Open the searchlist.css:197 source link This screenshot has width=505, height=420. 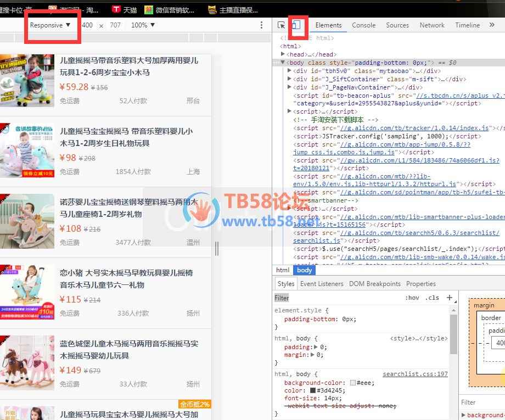415,374
